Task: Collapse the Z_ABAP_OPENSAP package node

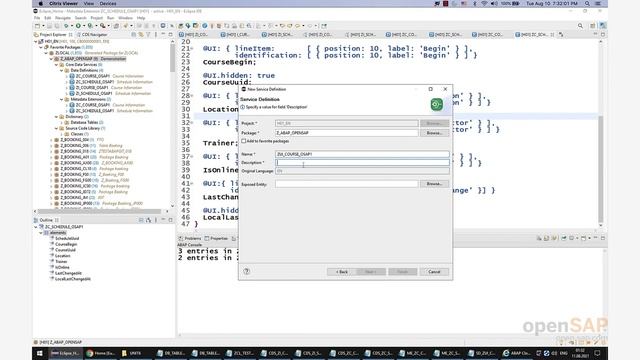Action: click(x=51, y=59)
